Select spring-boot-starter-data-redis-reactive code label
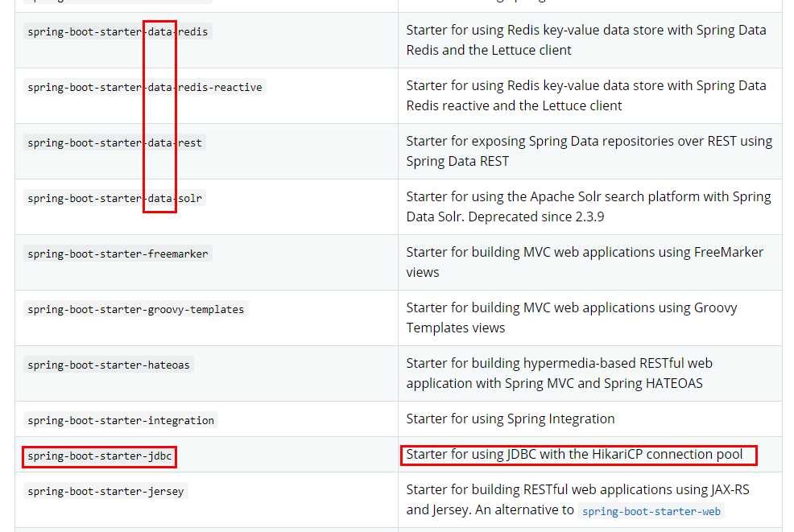This screenshot has width=794, height=532. [145, 87]
